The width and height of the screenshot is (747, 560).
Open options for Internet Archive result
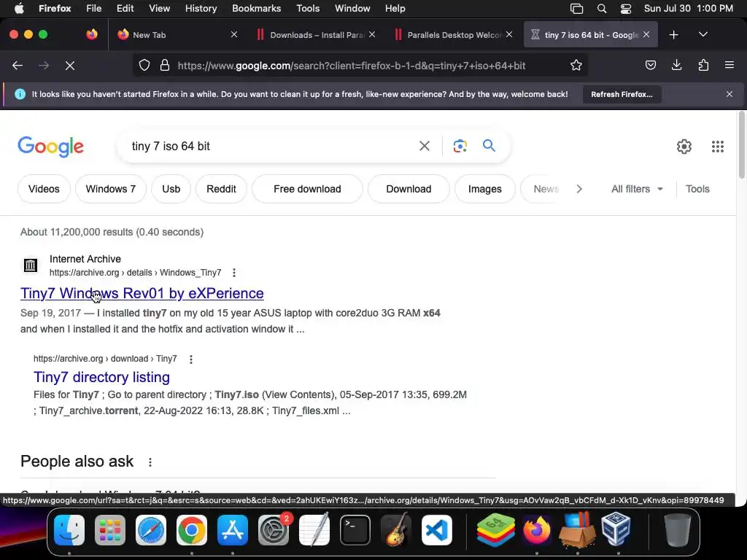pos(234,273)
